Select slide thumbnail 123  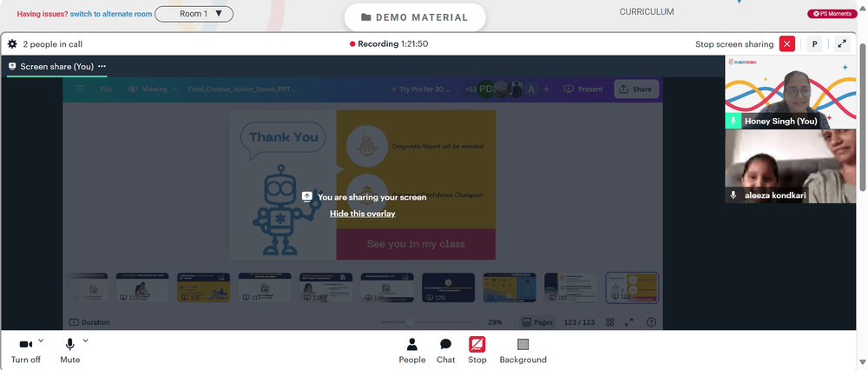632,287
